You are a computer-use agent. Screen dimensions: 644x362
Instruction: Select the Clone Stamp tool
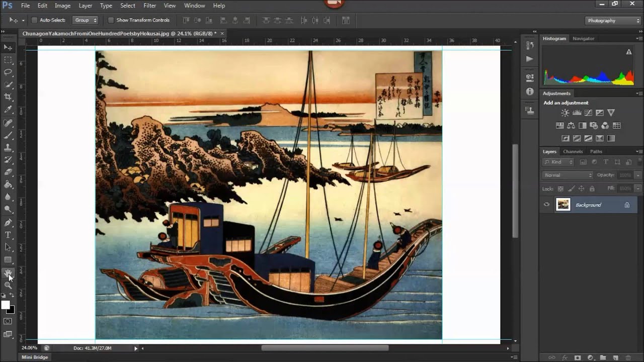[8, 148]
